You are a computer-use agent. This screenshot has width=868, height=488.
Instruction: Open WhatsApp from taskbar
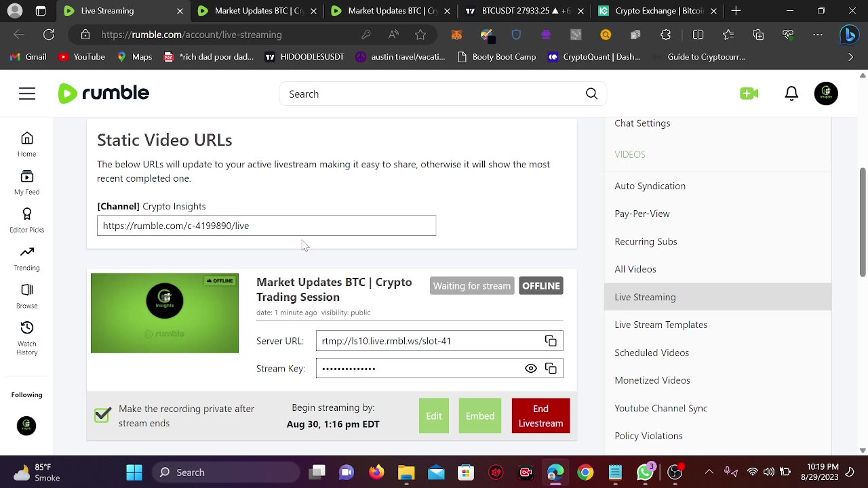coord(645,472)
